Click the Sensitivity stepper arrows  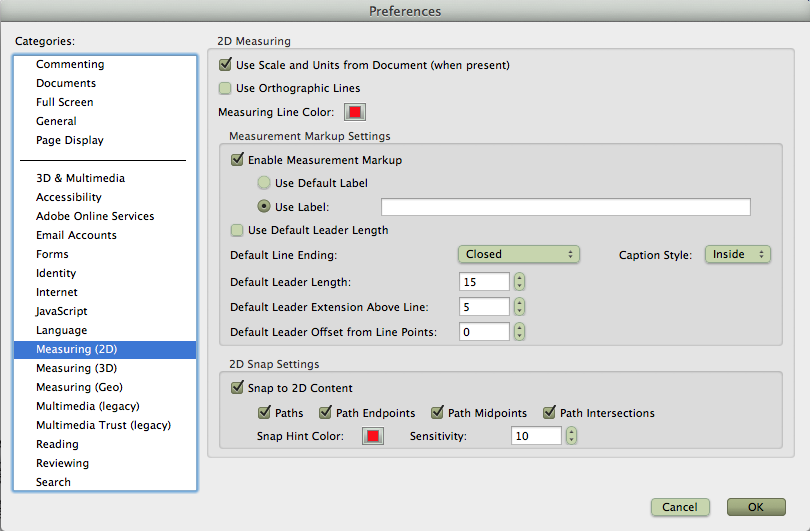[x=571, y=436]
